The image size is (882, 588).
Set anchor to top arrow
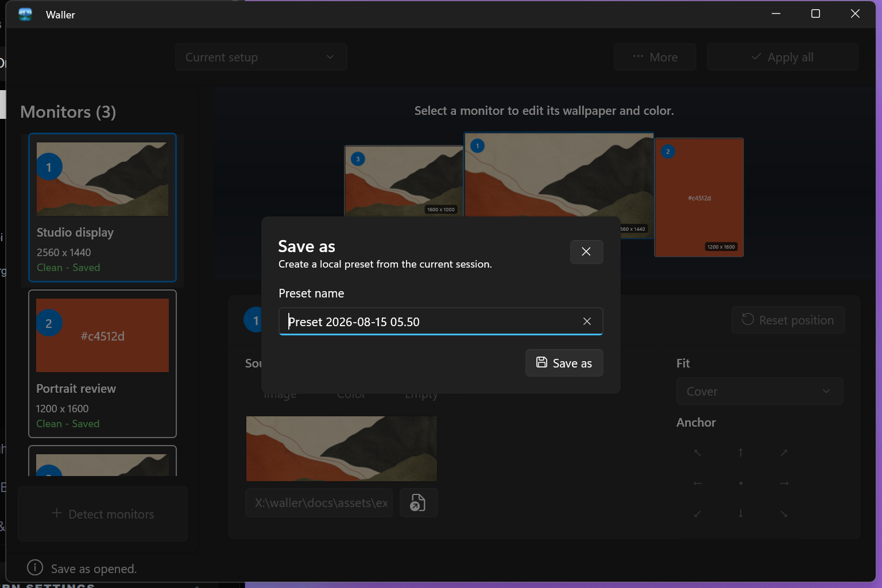(x=741, y=452)
